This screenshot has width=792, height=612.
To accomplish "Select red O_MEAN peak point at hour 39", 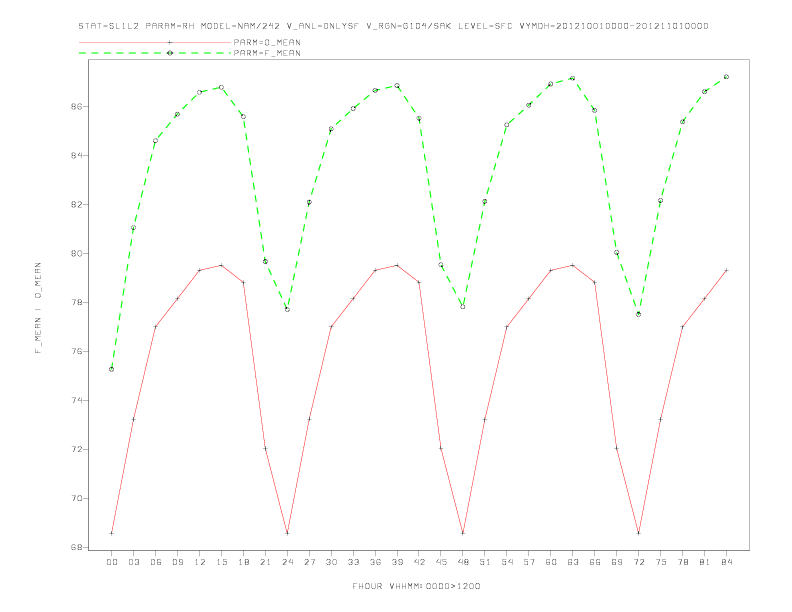I will click(397, 265).
